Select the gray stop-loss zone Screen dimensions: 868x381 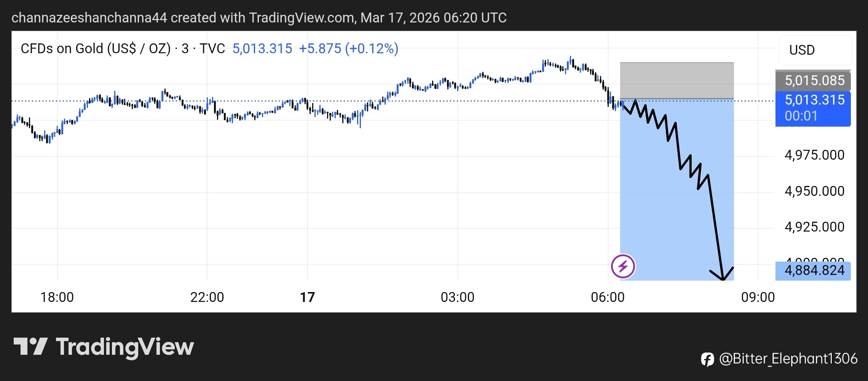677,80
